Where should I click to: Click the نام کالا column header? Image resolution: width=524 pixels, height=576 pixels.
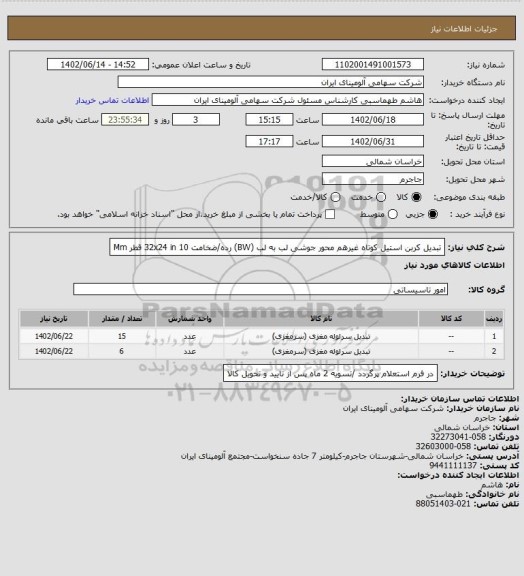point(321,318)
